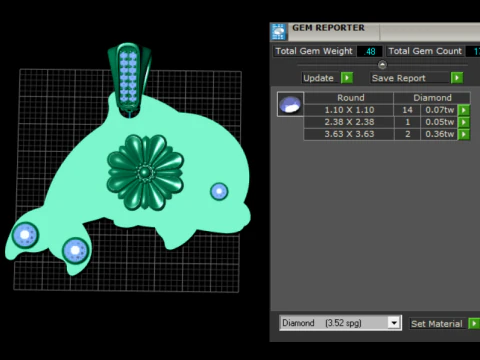Select the gem on dolphin's tail tip
The height and width of the screenshot is (360, 480).
(x=25, y=235)
